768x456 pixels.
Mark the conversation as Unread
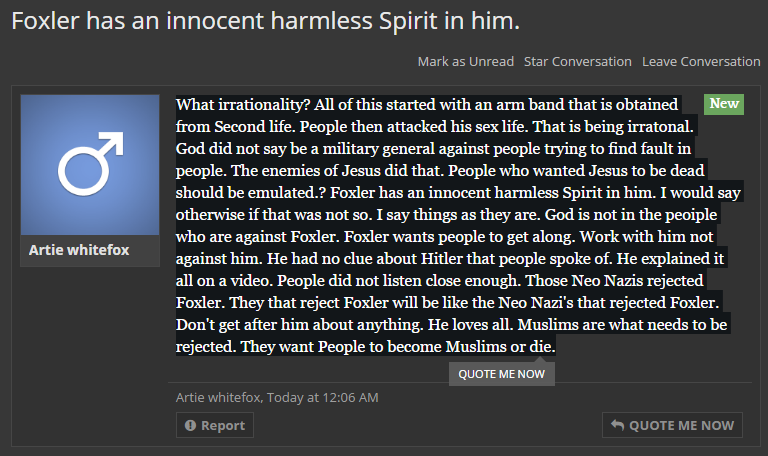click(465, 62)
